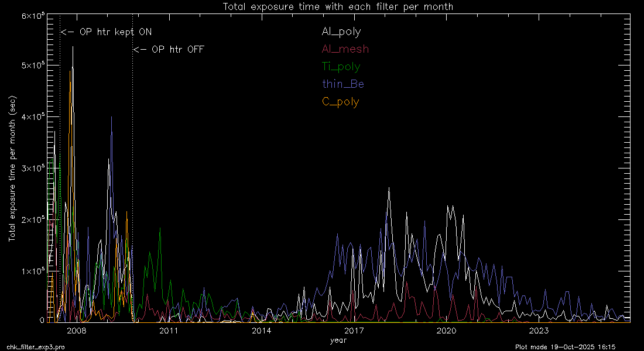Click the orange C_poly legend label
This screenshot has height=351, width=644.
[x=340, y=102]
